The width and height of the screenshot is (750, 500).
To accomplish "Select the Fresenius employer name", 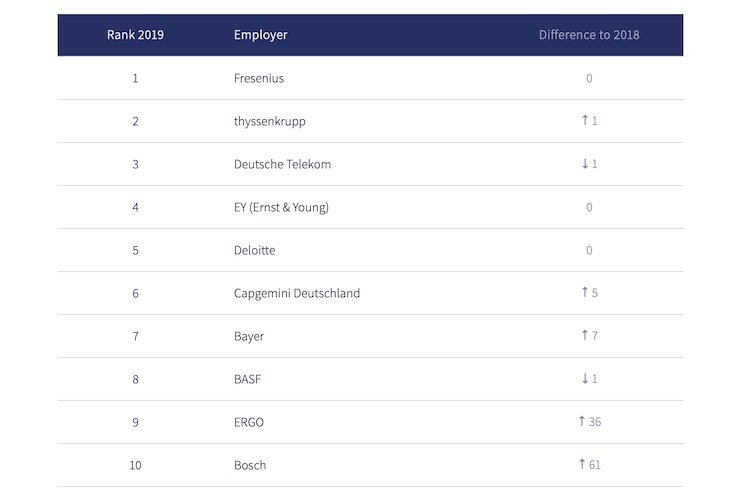I will click(x=259, y=78).
